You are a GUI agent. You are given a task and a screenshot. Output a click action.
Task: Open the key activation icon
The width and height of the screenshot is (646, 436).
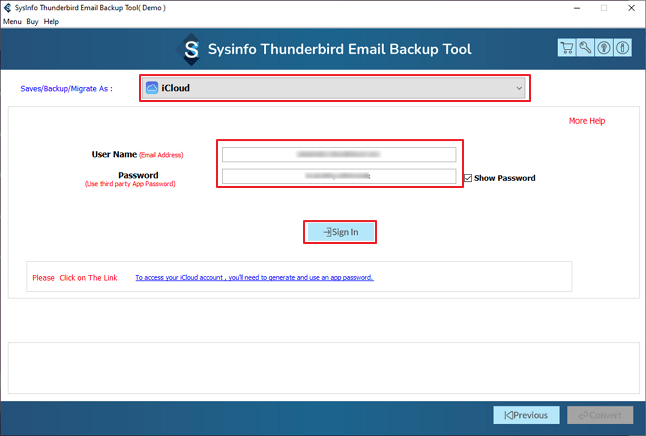[586, 48]
